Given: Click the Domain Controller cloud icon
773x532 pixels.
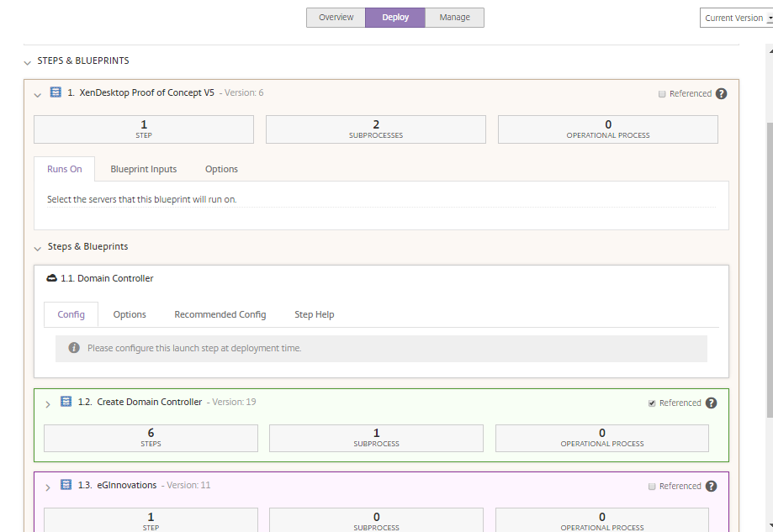Looking at the screenshot, I should point(52,278).
